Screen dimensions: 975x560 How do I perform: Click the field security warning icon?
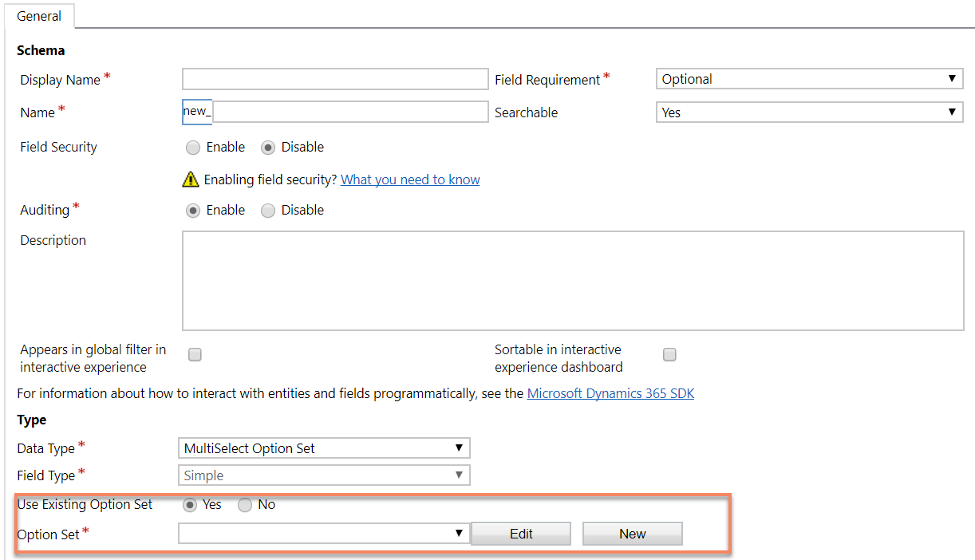click(x=191, y=179)
